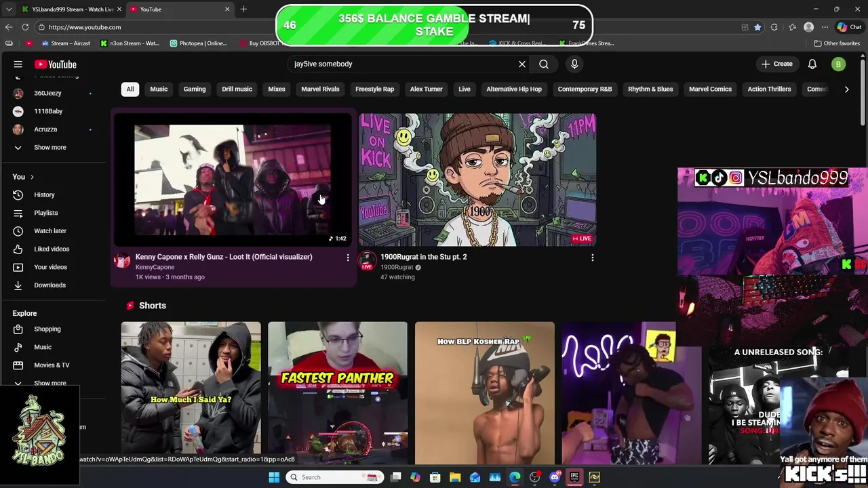Open the account avatar menu
The height and width of the screenshot is (488, 868).
click(x=838, y=64)
